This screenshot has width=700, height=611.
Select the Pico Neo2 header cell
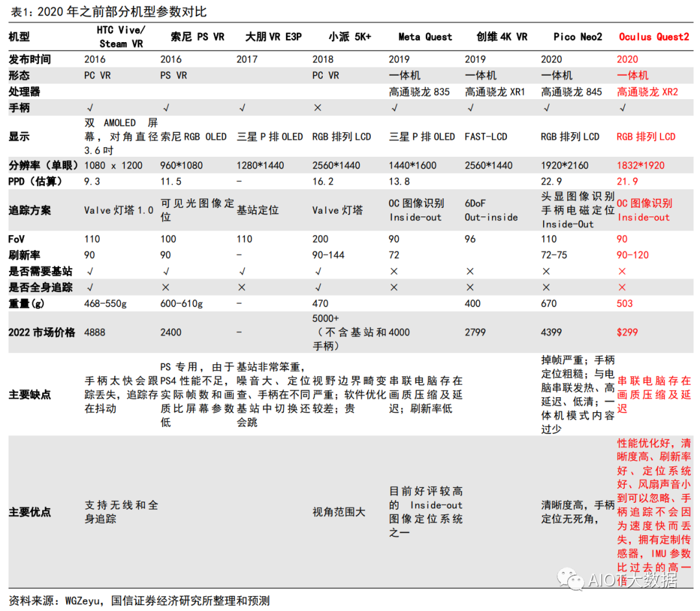pos(577,36)
